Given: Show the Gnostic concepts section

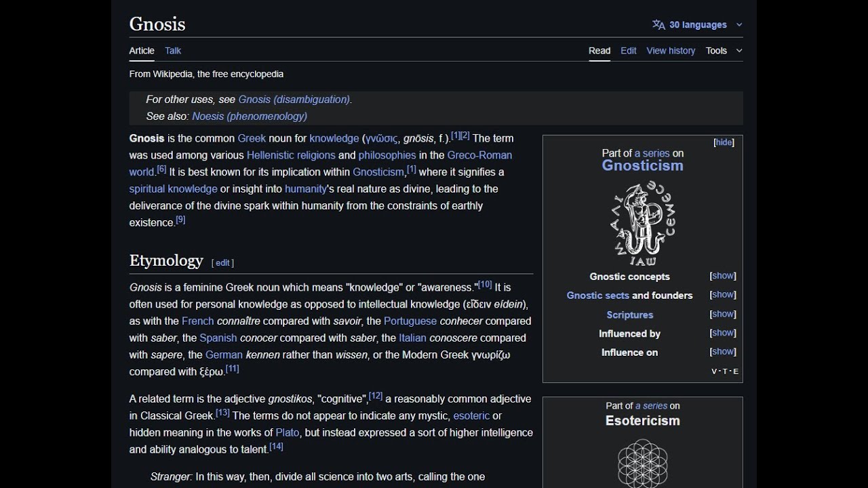Looking at the screenshot, I should 723,276.
